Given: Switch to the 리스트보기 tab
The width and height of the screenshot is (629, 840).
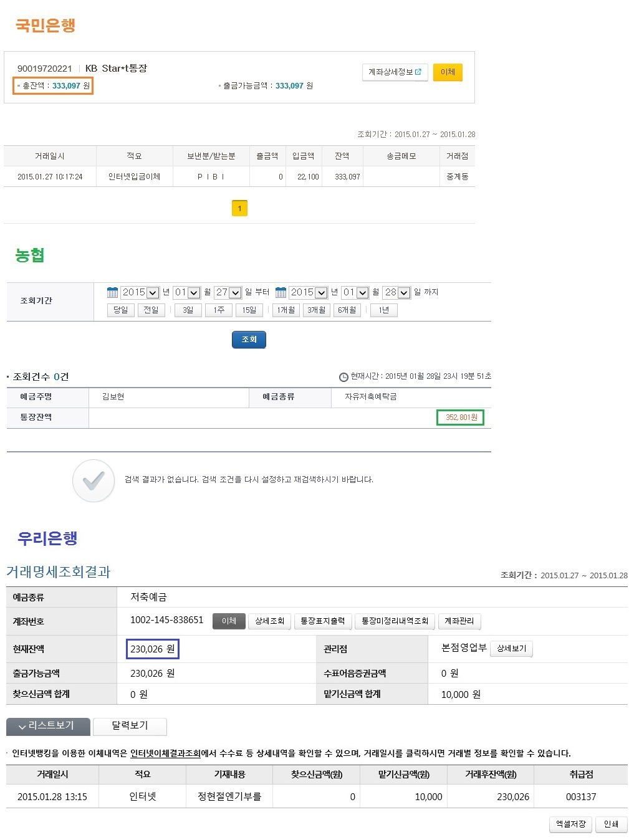Looking at the screenshot, I should coord(48,726).
